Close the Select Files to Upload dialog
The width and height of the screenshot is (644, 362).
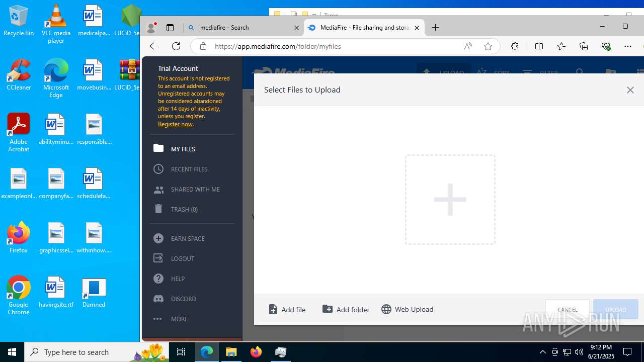[630, 90]
